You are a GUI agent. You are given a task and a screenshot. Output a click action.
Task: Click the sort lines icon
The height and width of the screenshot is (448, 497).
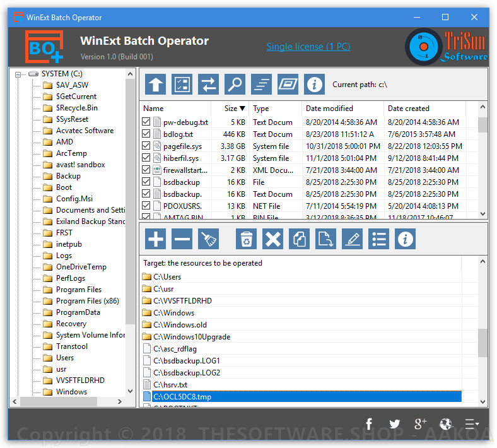click(x=261, y=85)
